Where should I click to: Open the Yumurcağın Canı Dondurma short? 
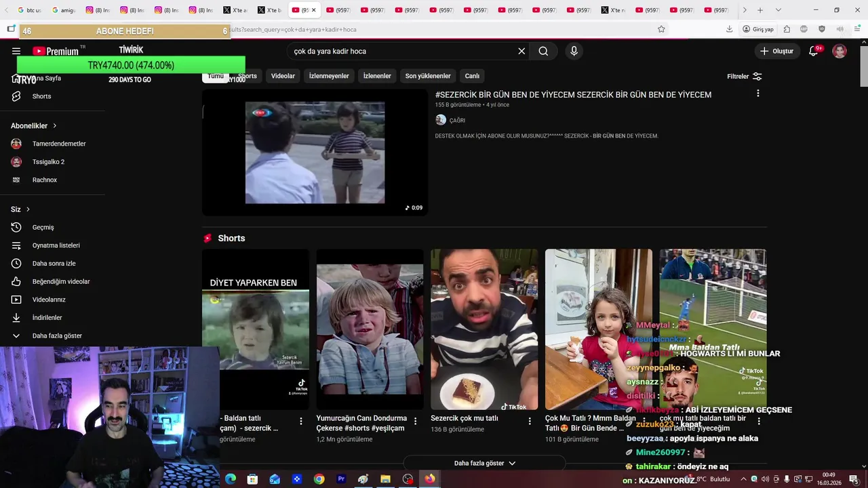(370, 329)
